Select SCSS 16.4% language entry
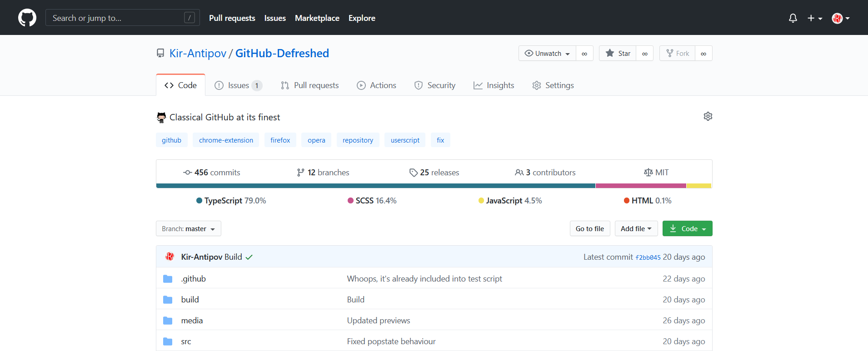Viewport: 868px width, 351px height. point(372,201)
